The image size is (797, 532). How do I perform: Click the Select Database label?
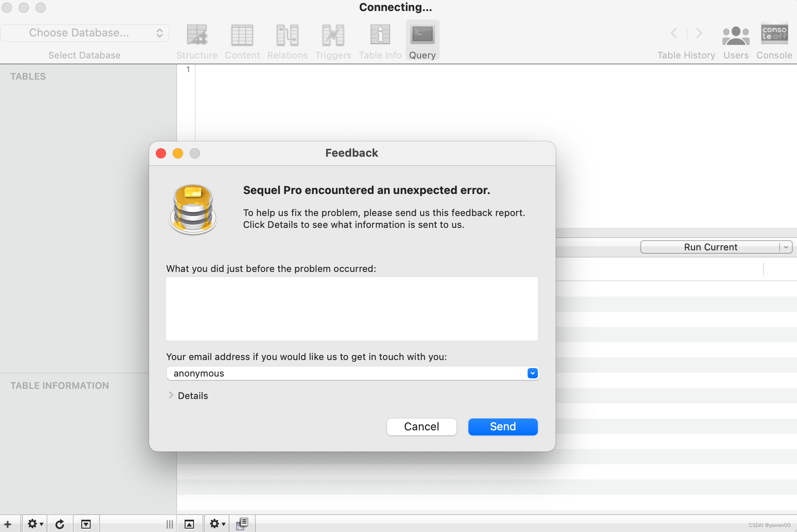(x=84, y=55)
